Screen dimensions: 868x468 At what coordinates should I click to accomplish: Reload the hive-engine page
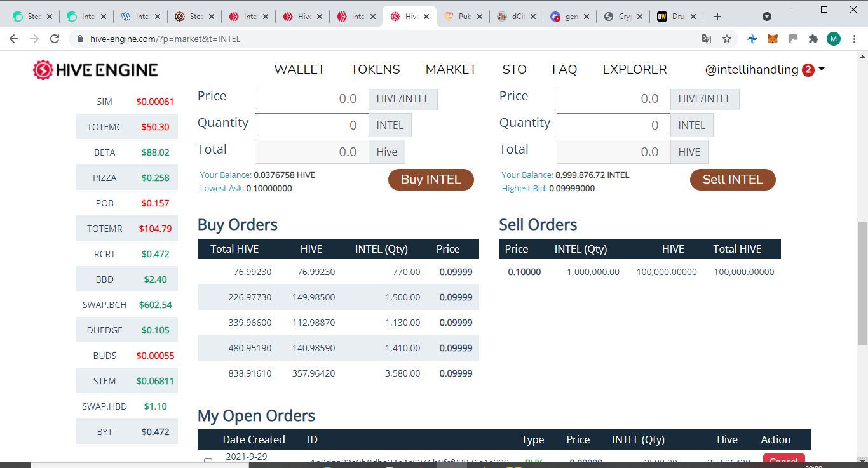pyautogui.click(x=55, y=39)
